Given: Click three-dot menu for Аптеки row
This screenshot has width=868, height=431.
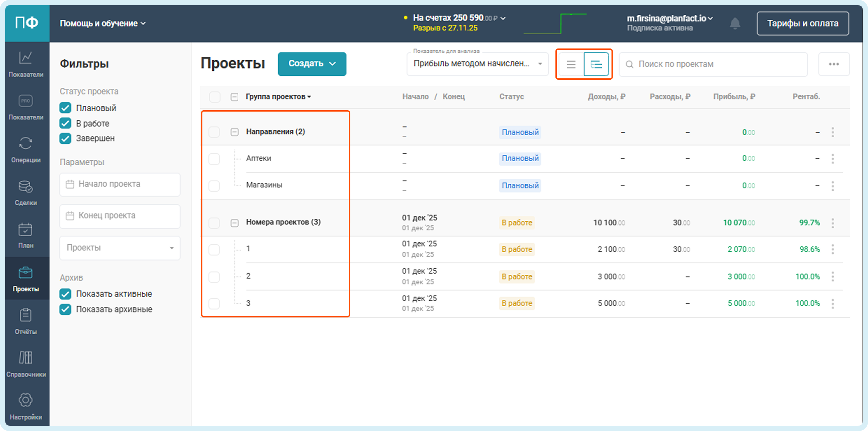Looking at the screenshot, I should pyautogui.click(x=832, y=158).
